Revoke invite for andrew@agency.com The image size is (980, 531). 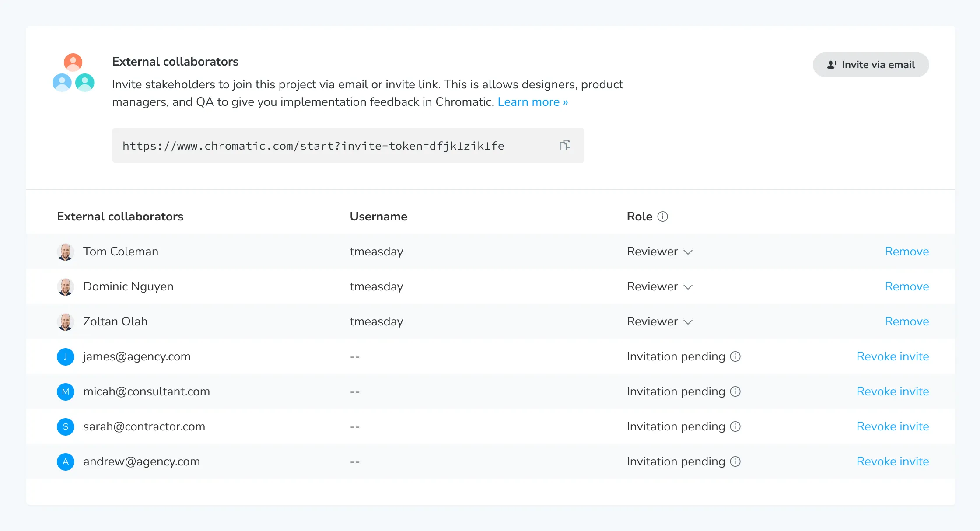pyautogui.click(x=893, y=461)
